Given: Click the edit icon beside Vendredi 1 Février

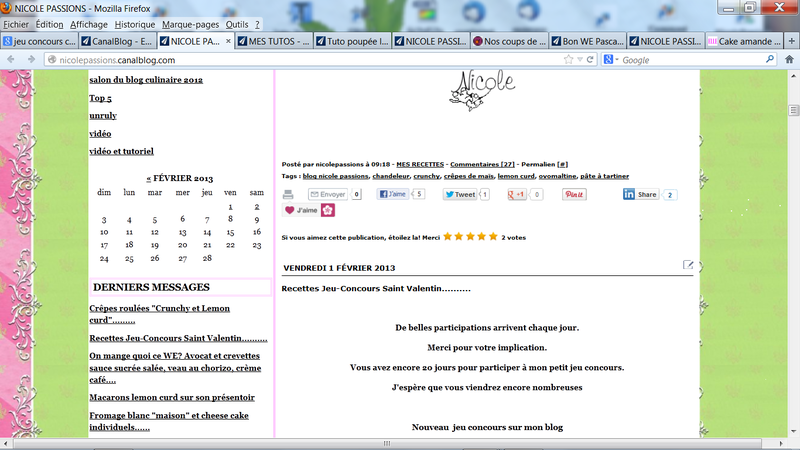Looking at the screenshot, I should tap(688, 264).
